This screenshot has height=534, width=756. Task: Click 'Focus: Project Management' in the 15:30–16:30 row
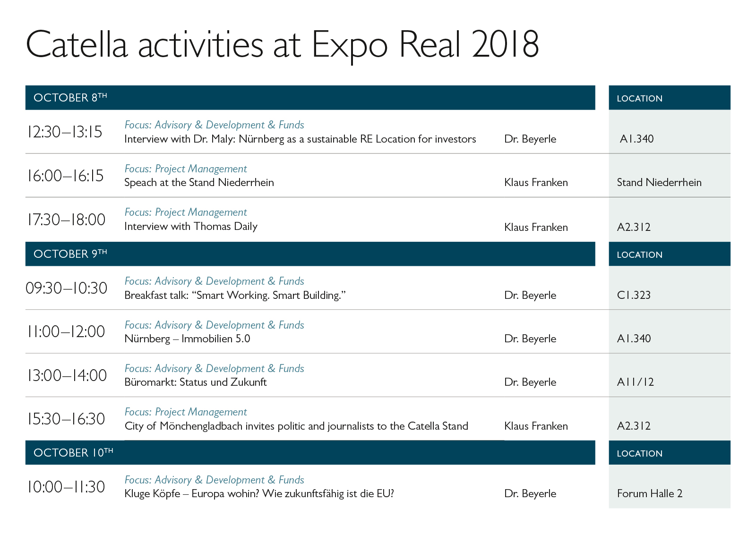pos(186,412)
